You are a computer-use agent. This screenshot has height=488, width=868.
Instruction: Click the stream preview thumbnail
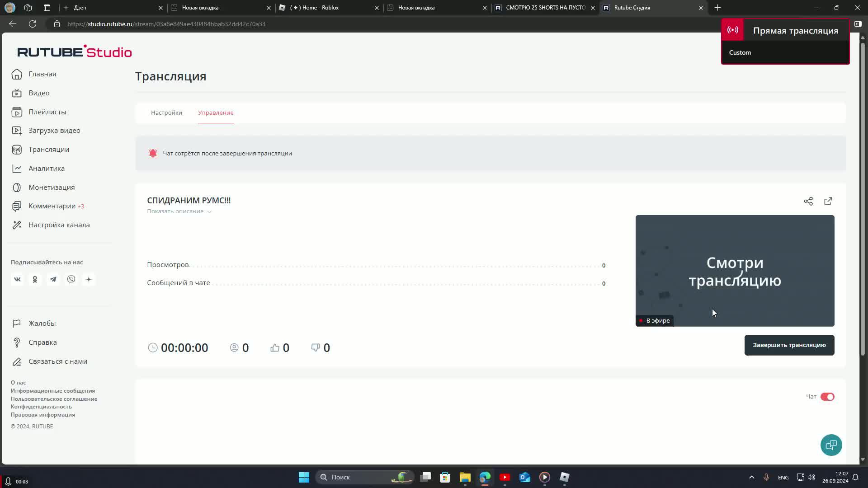coord(735,271)
